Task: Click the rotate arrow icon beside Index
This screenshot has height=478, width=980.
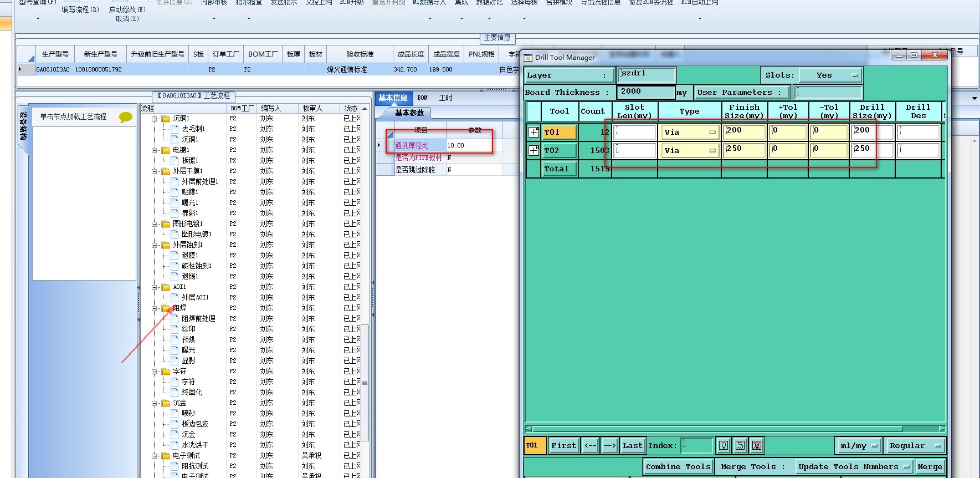Action: [740, 445]
